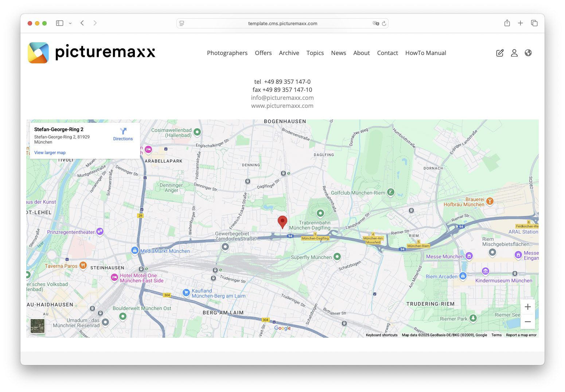This screenshot has height=392, width=565.
Task: Click the Taverna Paros restaurant marker
Action: (83, 265)
